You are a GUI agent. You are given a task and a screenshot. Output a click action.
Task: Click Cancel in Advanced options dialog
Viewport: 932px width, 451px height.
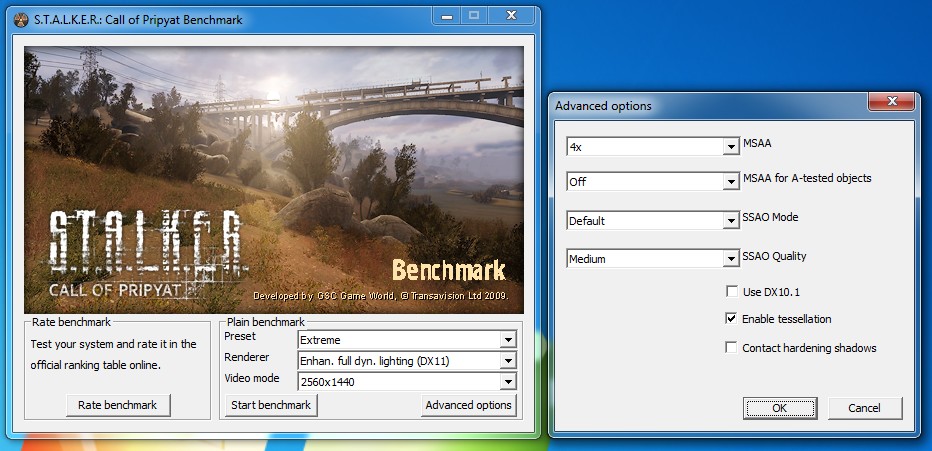(x=864, y=408)
